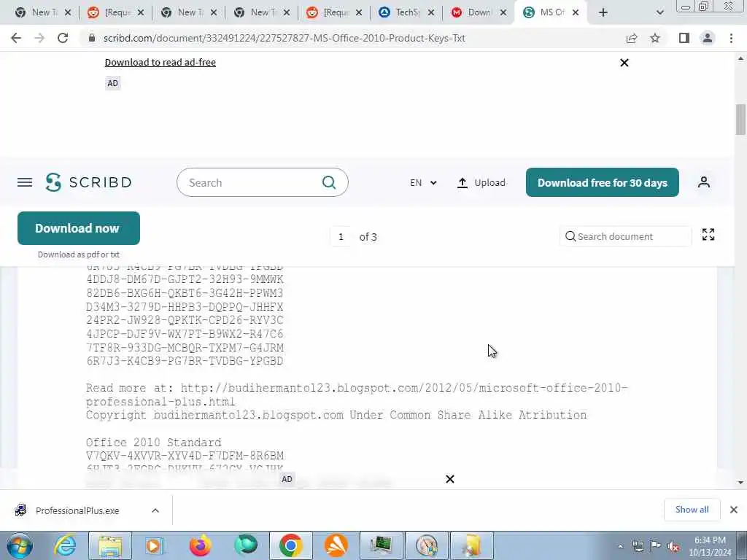Open the EN language dropdown
The height and width of the screenshot is (560, 747).
(423, 183)
